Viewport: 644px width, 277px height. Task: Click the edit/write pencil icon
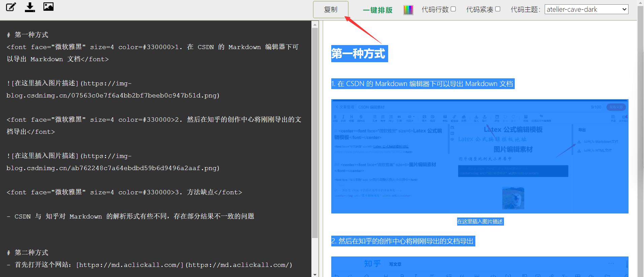pyautogui.click(x=11, y=7)
